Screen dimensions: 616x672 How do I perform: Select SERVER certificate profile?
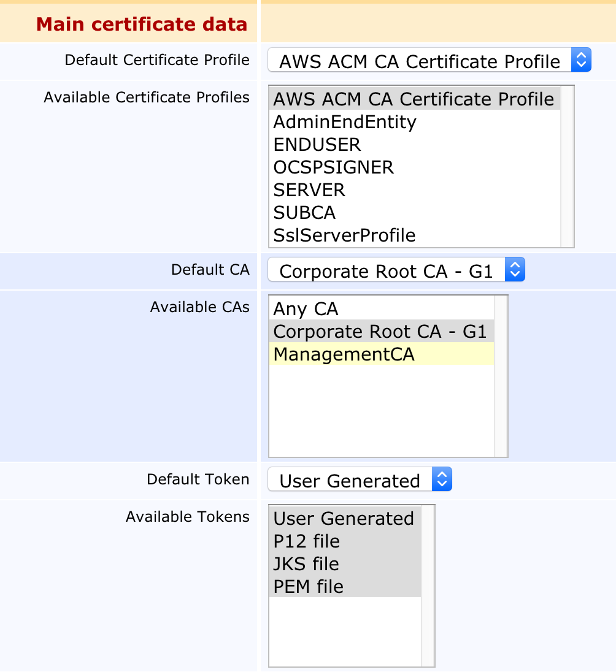click(309, 190)
